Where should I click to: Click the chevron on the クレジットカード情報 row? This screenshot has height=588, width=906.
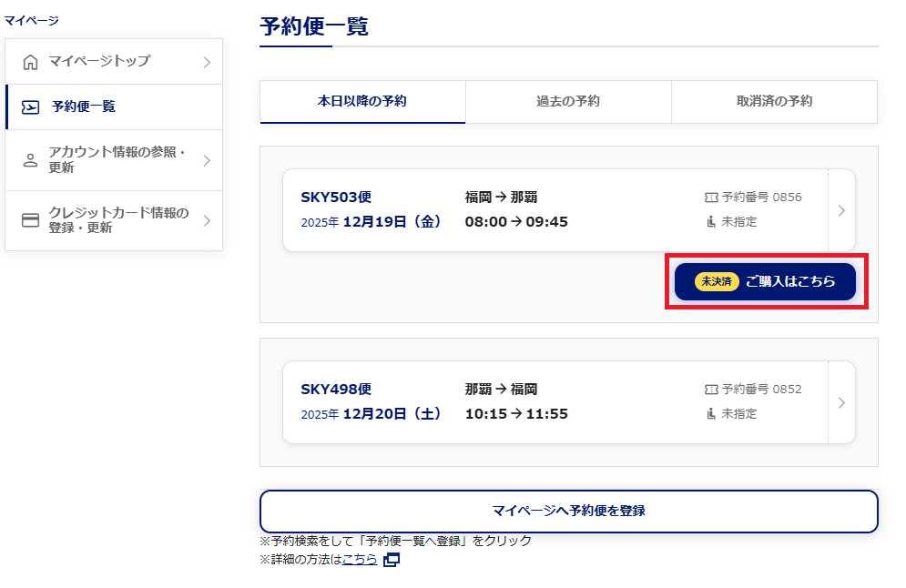click(x=207, y=220)
